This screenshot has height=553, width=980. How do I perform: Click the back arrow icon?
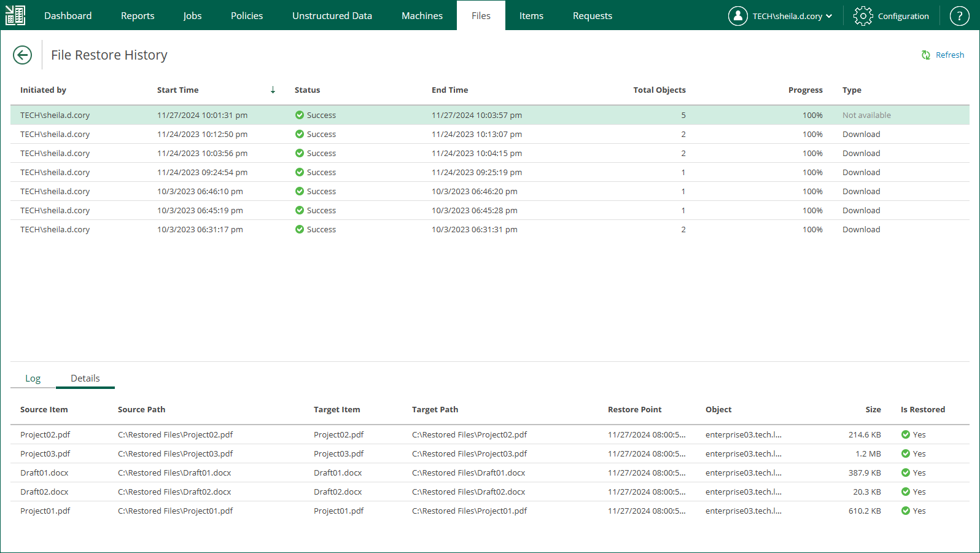(x=23, y=55)
